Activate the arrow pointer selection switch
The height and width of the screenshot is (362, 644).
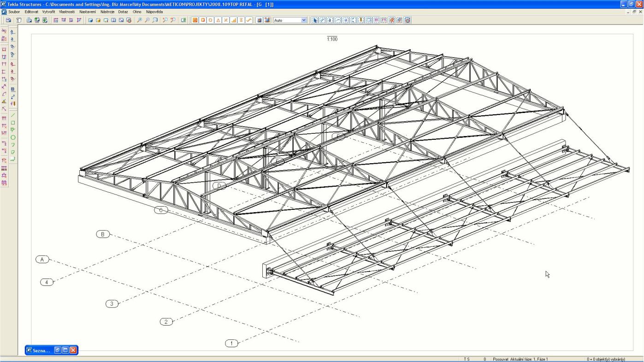click(315, 20)
